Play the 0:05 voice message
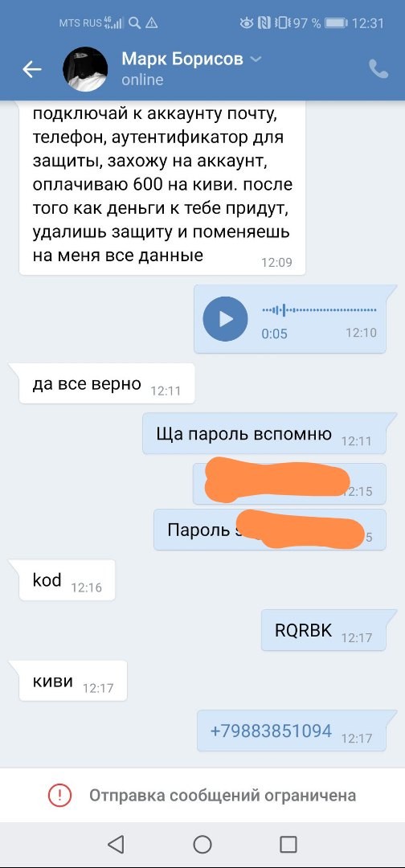Image resolution: width=405 pixels, height=868 pixels. pyautogui.click(x=225, y=319)
